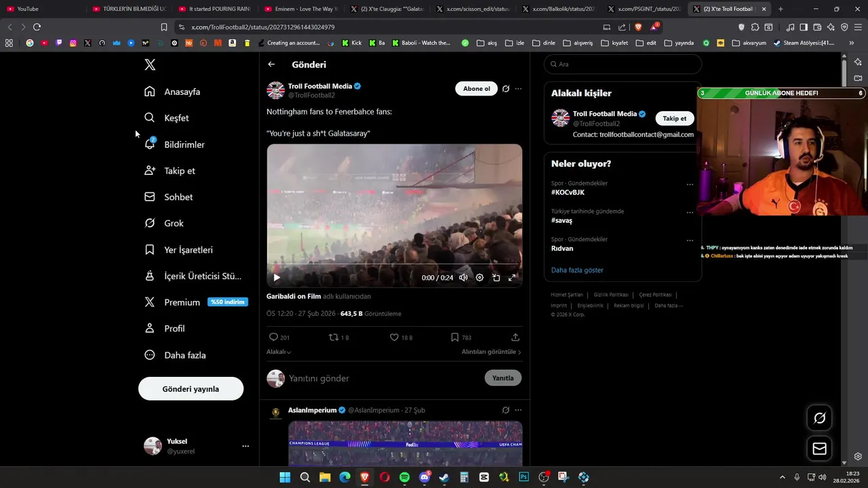Click Daha fazla göster link
The width and height of the screenshot is (868, 488).
point(577,270)
